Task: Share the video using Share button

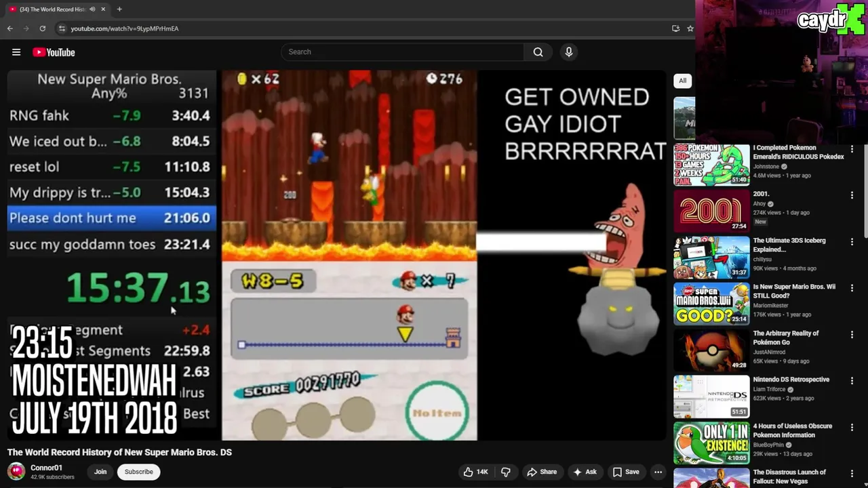Action: pyautogui.click(x=542, y=472)
